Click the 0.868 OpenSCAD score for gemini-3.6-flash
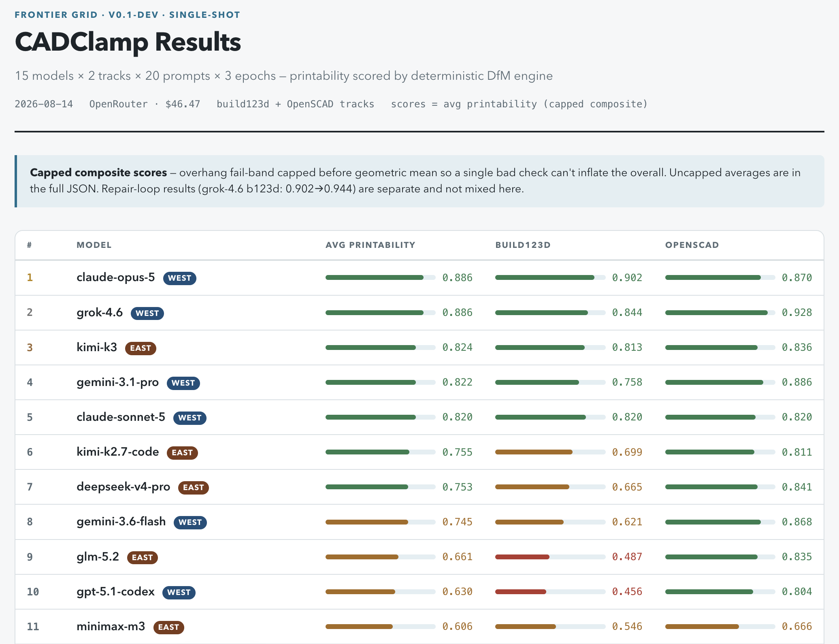The image size is (839, 644). 796,522
